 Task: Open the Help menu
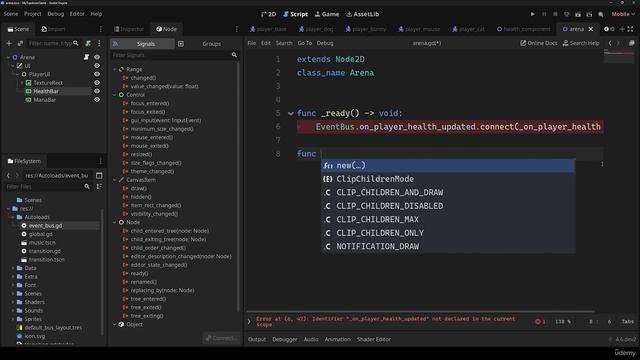point(96,14)
